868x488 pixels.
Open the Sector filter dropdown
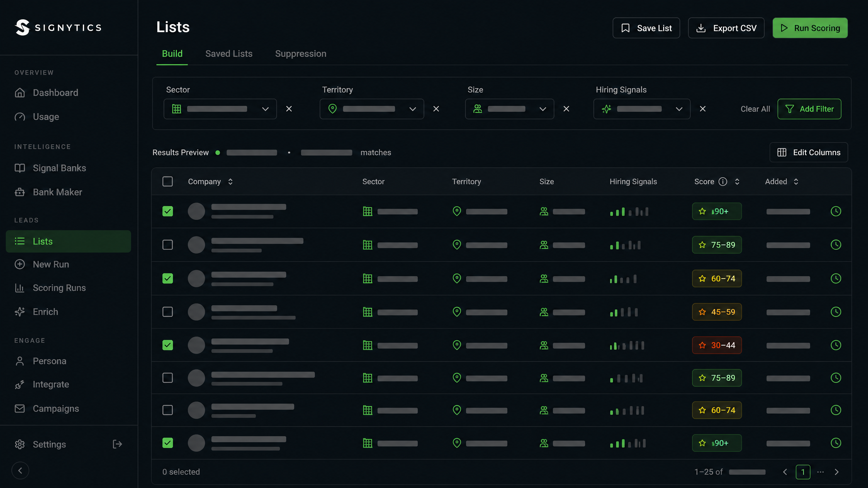click(220, 109)
